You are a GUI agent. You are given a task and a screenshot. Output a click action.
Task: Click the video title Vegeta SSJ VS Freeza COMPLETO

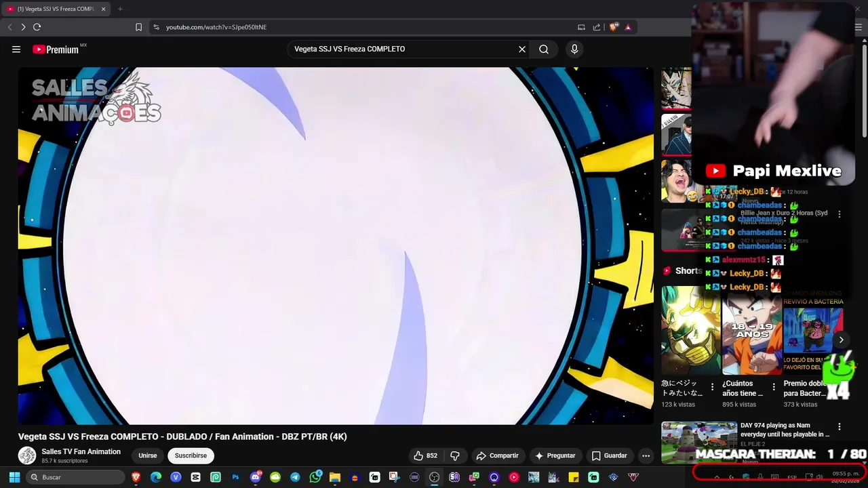coord(182,437)
